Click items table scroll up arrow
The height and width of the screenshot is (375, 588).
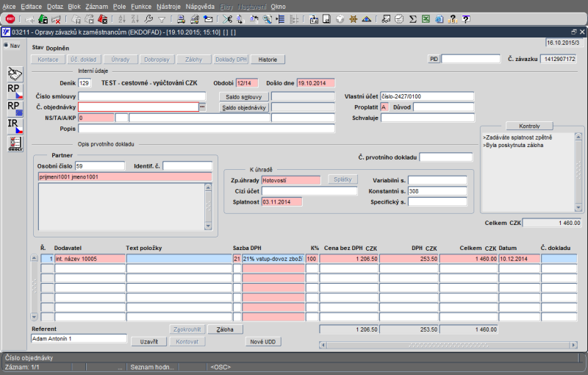tap(34, 258)
